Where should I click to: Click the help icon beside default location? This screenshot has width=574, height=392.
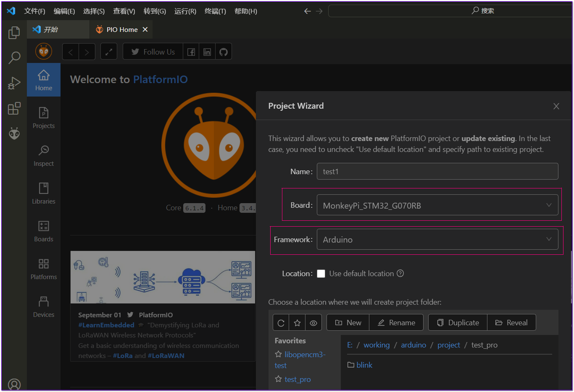click(x=400, y=273)
